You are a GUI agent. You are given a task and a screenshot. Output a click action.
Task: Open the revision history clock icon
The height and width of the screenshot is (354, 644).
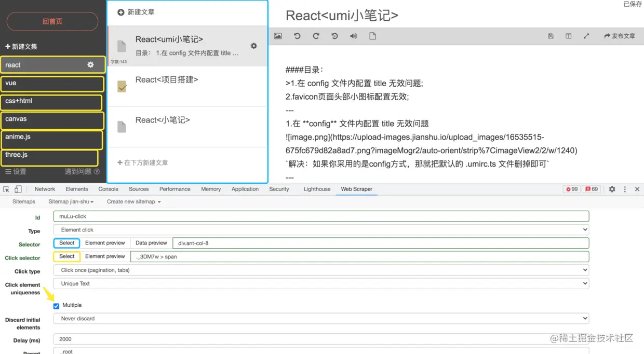coord(334,36)
